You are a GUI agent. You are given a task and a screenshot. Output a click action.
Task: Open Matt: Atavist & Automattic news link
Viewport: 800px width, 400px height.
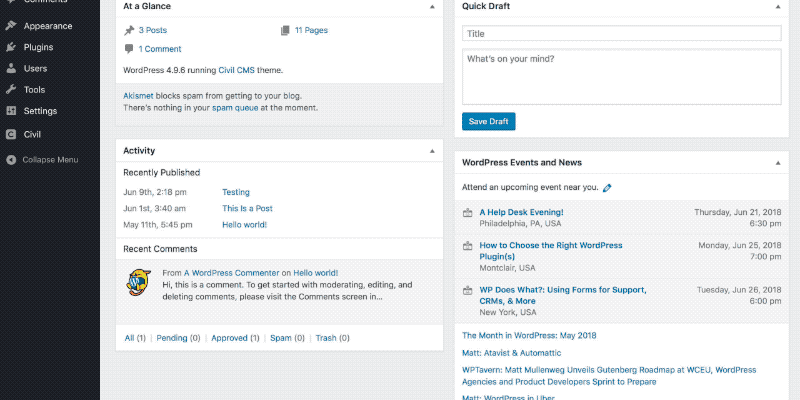[511, 353]
